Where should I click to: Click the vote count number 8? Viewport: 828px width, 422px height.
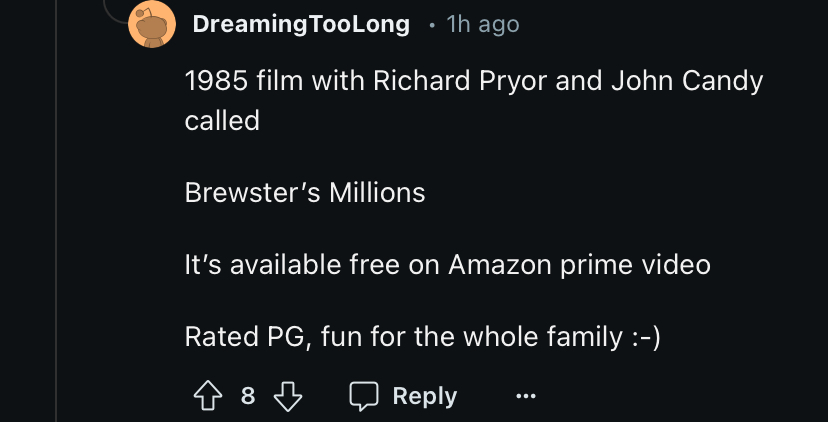coord(248,396)
